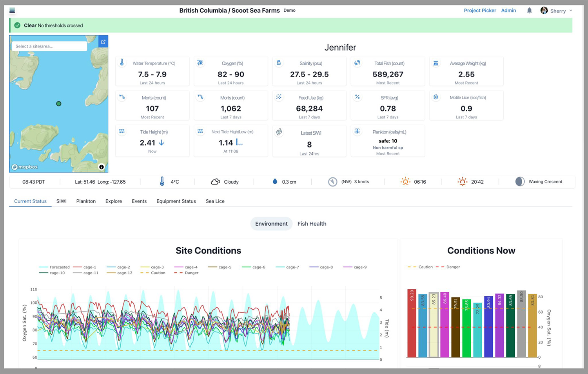This screenshot has height=374, width=588.
Task: Click the Water Temperature thermometer icon
Action: (x=122, y=62)
